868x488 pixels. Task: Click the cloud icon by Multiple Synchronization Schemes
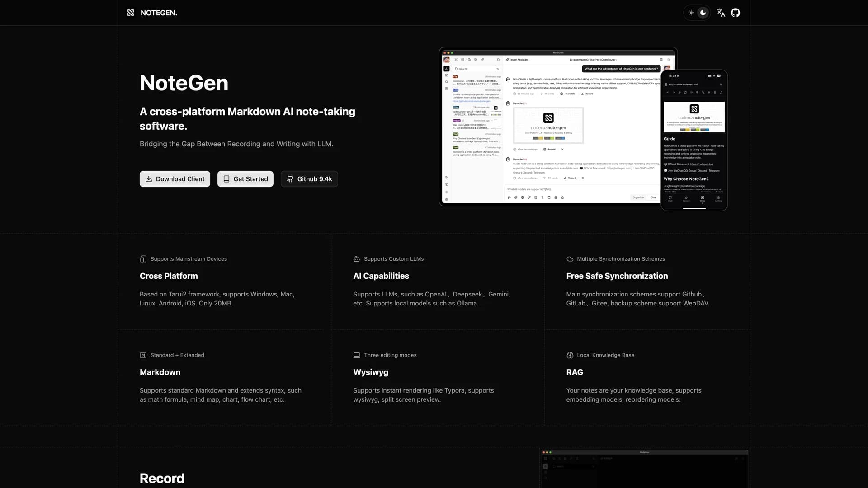[570, 259]
